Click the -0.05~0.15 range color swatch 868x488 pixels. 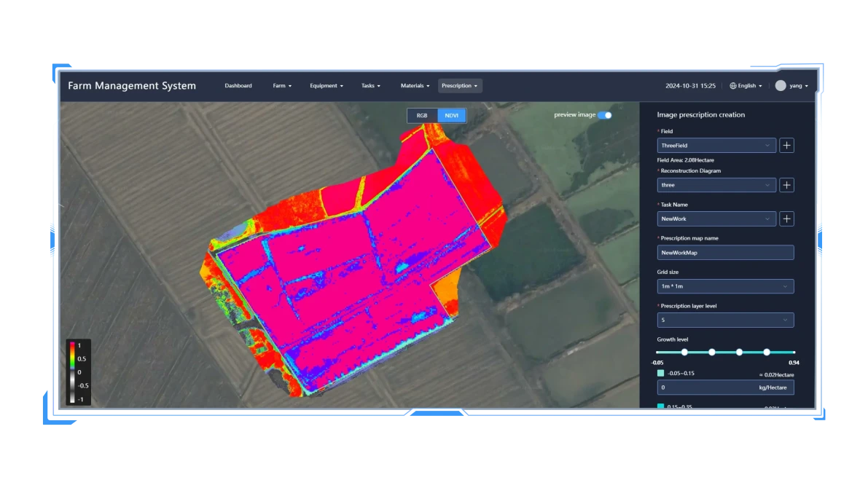660,374
